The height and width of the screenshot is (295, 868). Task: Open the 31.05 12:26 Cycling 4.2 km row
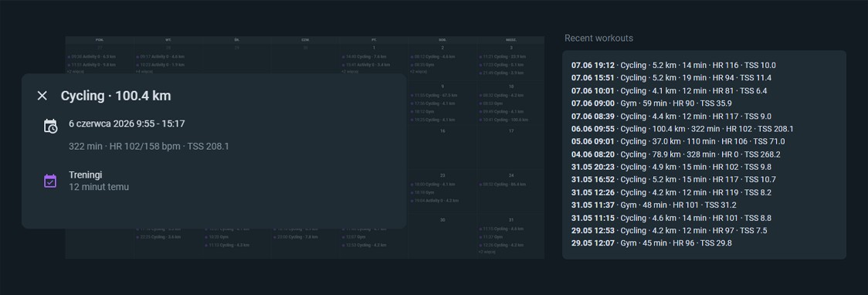(x=671, y=192)
